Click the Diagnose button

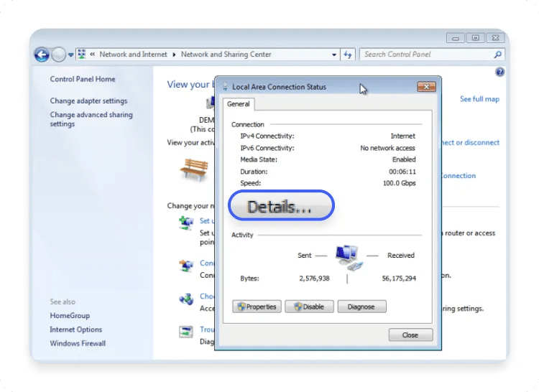click(x=361, y=307)
